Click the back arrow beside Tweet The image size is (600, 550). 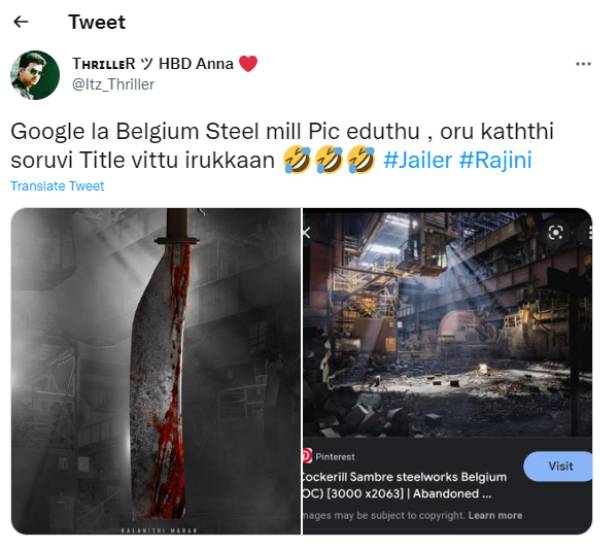click(21, 22)
